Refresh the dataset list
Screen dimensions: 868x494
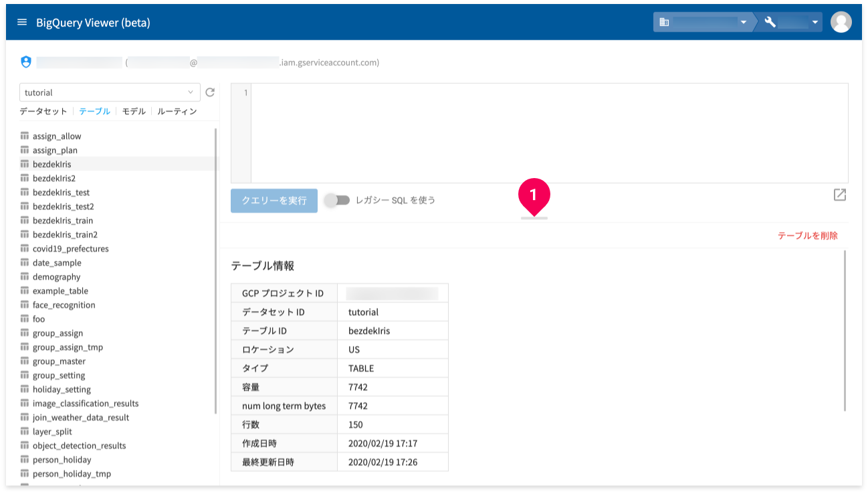click(210, 92)
